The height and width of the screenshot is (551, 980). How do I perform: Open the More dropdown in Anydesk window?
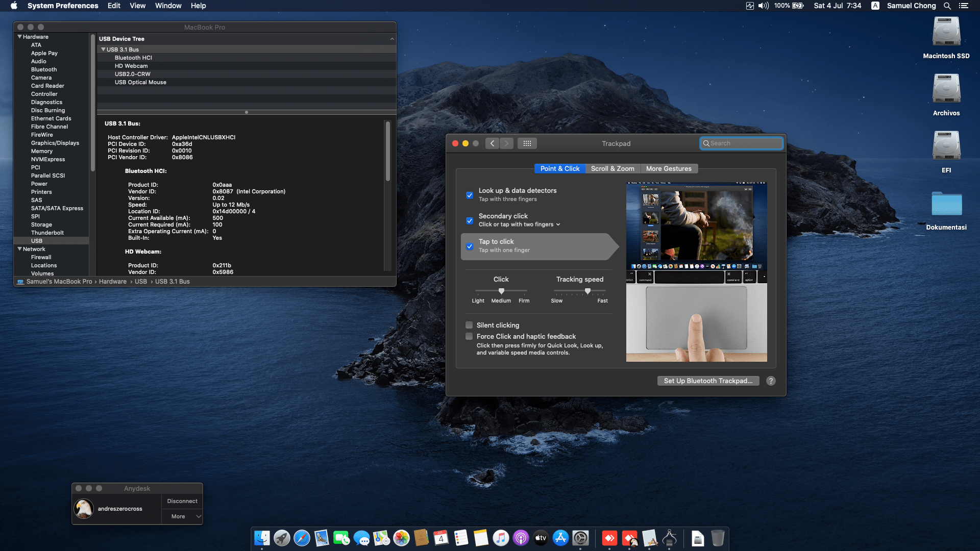click(182, 516)
